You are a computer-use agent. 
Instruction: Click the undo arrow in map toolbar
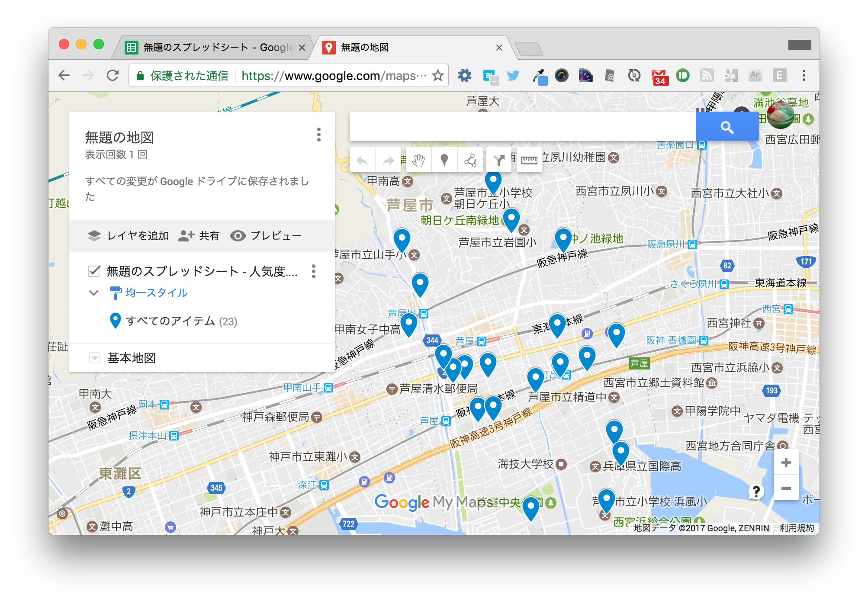coord(362,161)
